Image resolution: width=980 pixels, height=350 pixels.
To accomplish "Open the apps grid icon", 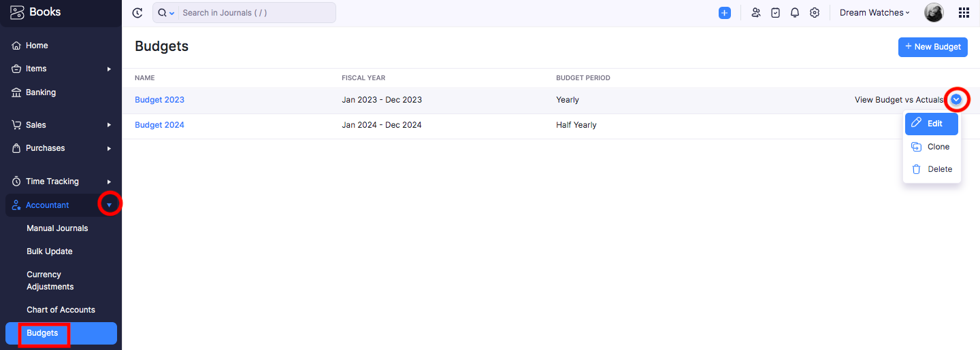I will pos(964,13).
